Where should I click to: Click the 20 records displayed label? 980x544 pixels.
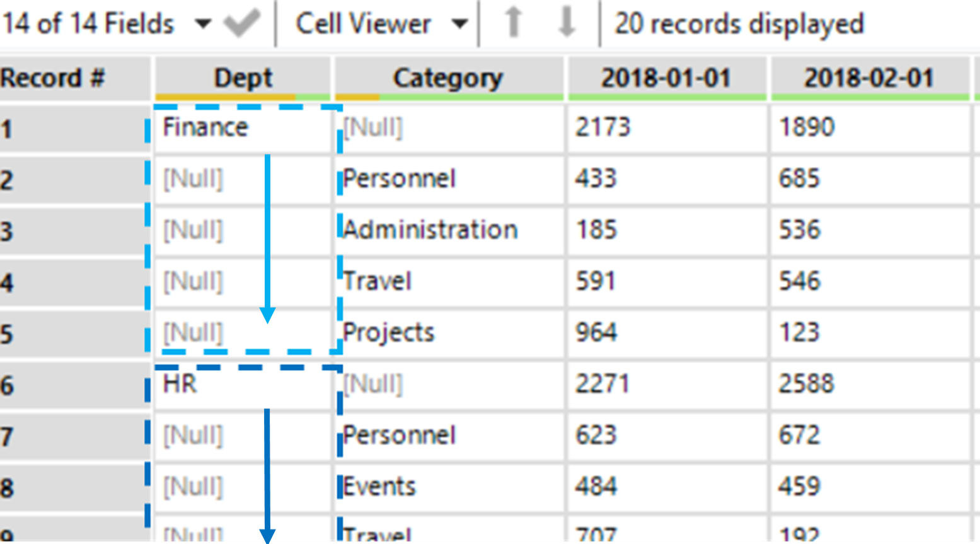pyautogui.click(x=739, y=24)
